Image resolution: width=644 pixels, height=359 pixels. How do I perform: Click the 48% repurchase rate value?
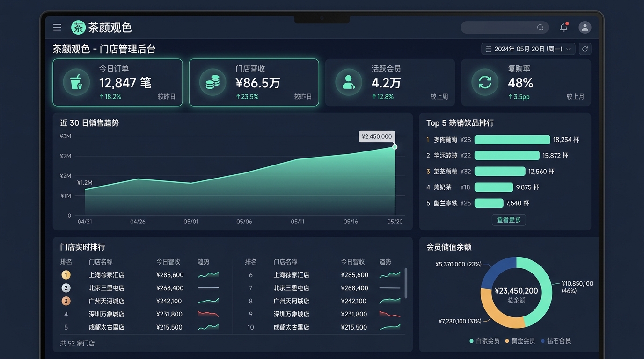coord(520,83)
